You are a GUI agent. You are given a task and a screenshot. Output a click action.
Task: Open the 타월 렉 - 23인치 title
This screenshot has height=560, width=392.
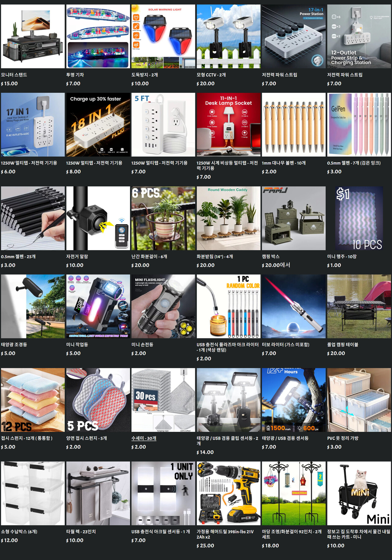[x=81, y=531]
